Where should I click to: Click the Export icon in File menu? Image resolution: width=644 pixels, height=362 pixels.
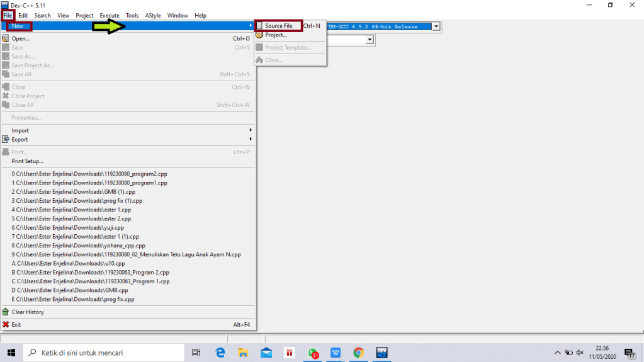point(6,140)
